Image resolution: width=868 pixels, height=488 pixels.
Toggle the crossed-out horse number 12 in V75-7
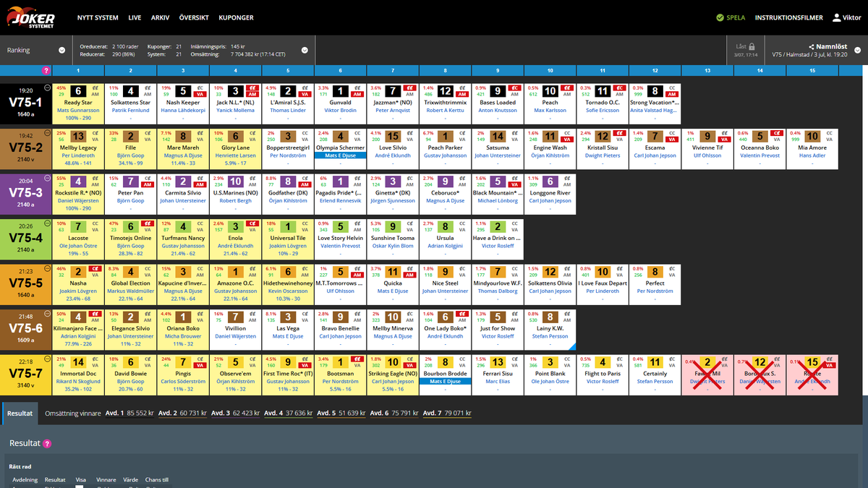click(x=759, y=361)
